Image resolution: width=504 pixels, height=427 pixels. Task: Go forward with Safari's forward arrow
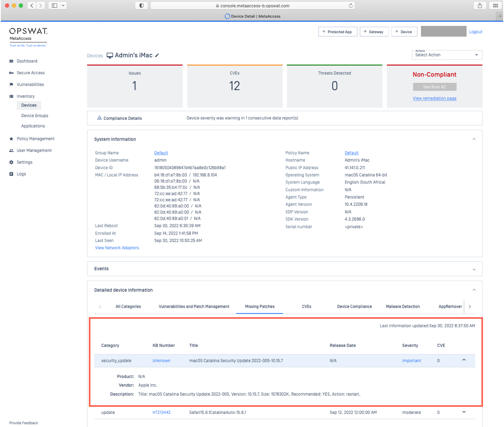tap(41, 6)
